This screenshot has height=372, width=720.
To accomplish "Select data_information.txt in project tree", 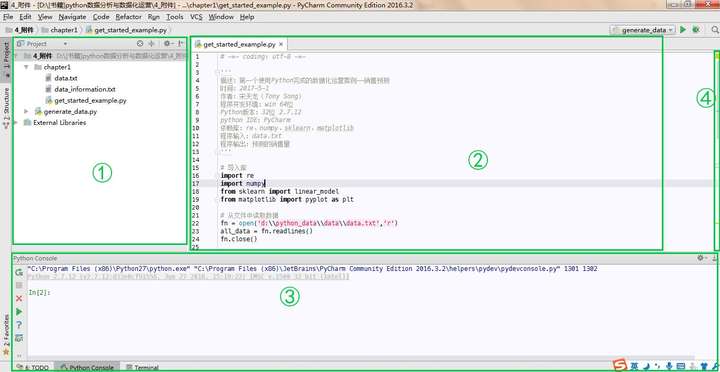I will (85, 89).
